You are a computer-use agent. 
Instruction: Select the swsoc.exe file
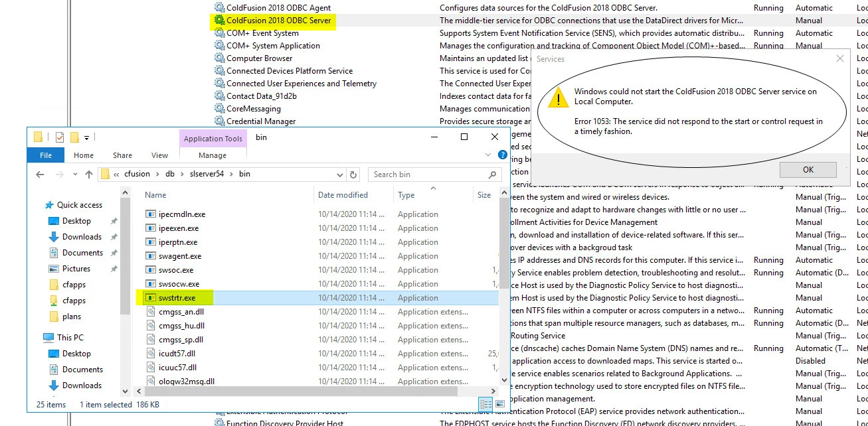point(176,270)
